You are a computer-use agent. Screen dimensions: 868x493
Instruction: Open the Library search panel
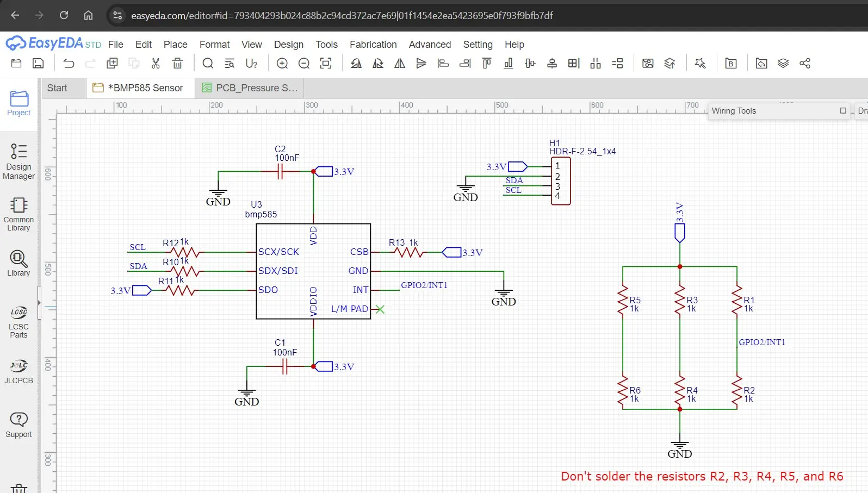coord(18,263)
